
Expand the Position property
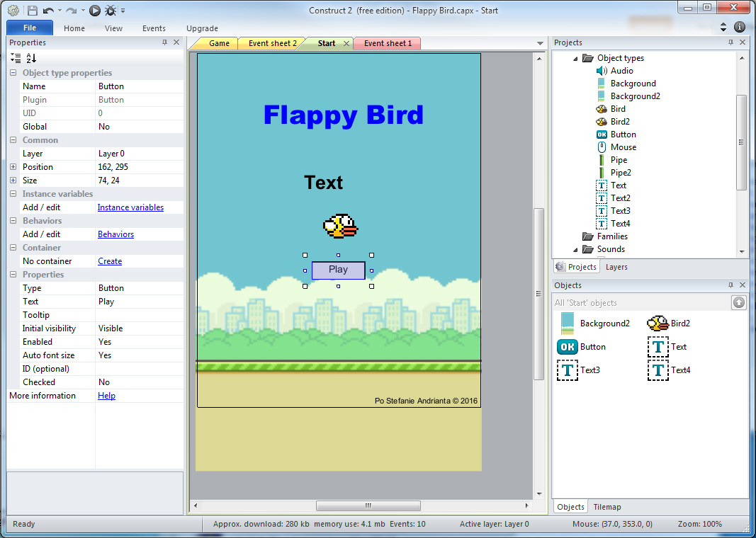13,167
